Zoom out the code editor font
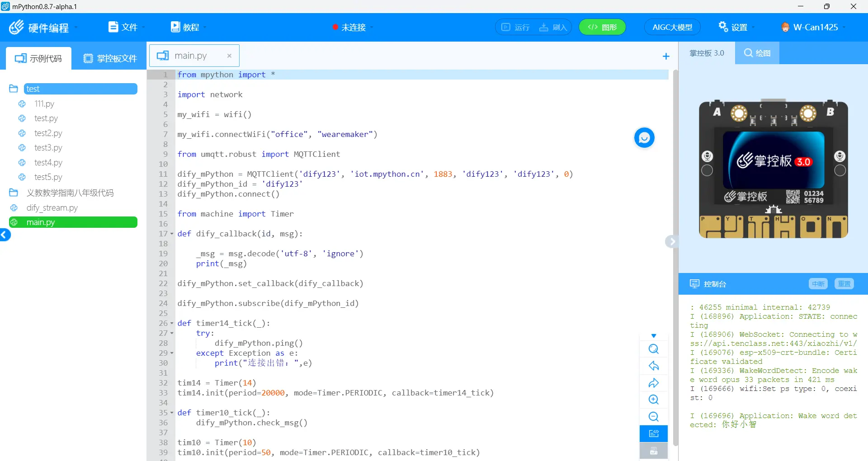868x461 pixels. coord(653,417)
